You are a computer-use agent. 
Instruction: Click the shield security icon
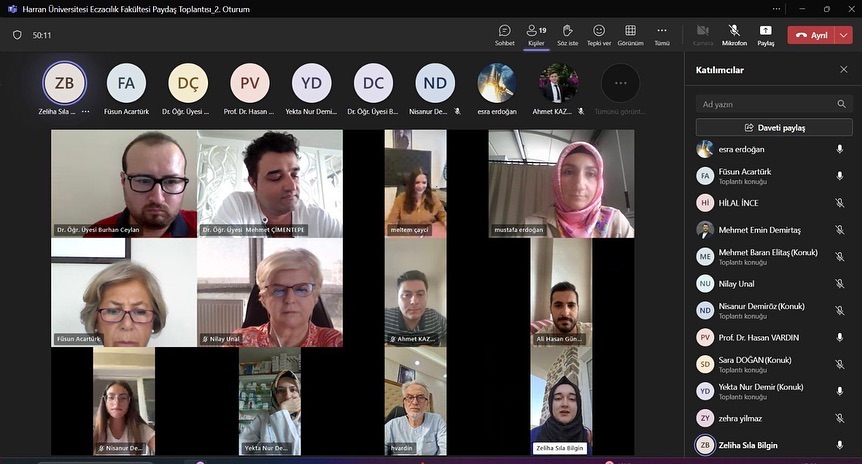17,35
